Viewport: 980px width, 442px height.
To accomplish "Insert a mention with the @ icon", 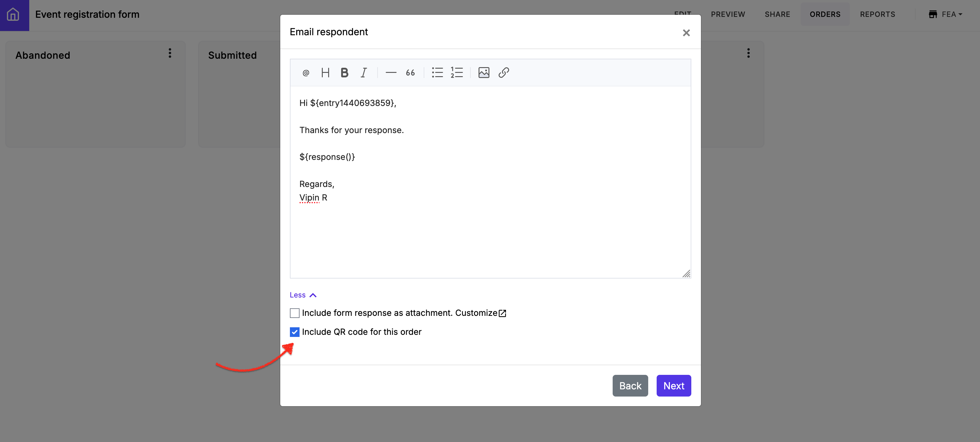I will 306,73.
